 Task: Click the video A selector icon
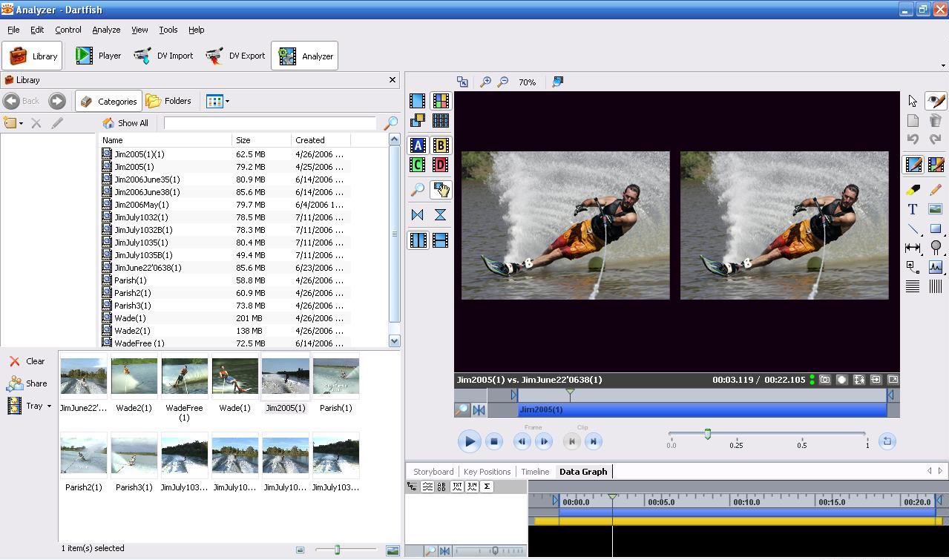pos(418,145)
